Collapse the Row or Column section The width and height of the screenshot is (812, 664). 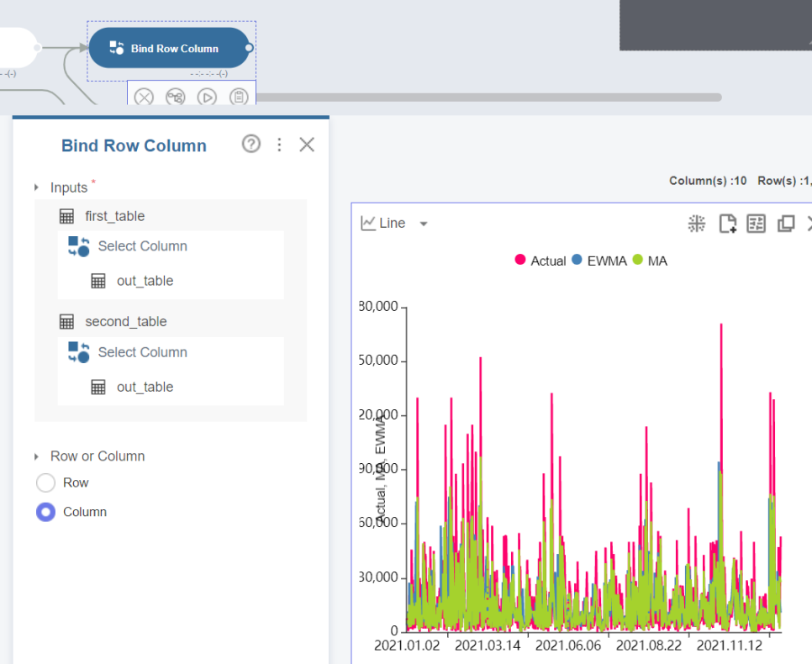pos(36,456)
